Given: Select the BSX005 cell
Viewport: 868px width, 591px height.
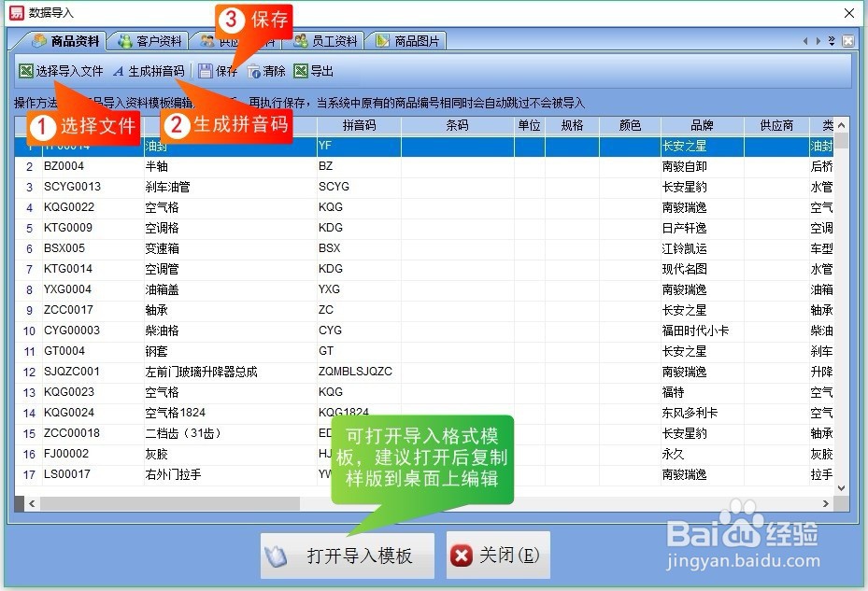Looking at the screenshot, I should click(92, 248).
